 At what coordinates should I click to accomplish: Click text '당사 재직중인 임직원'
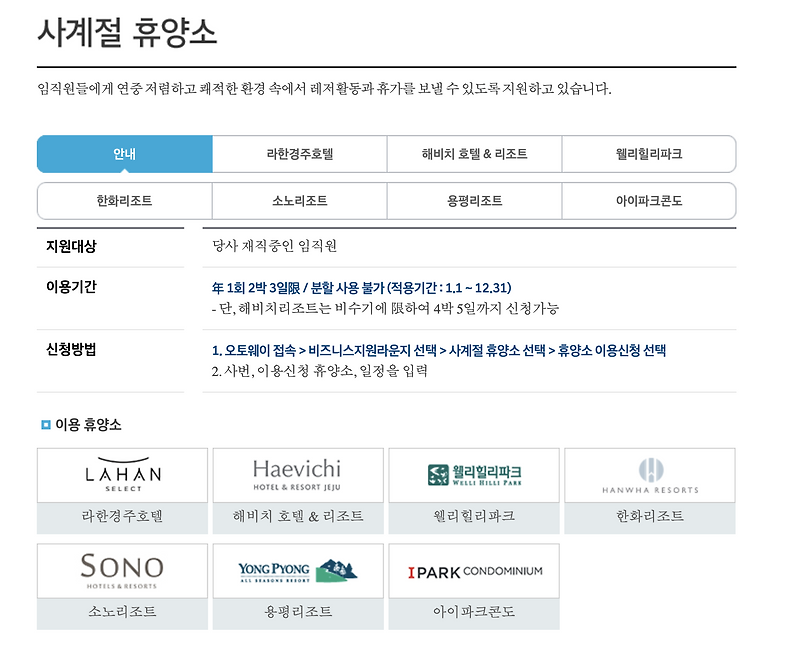[x=274, y=246]
